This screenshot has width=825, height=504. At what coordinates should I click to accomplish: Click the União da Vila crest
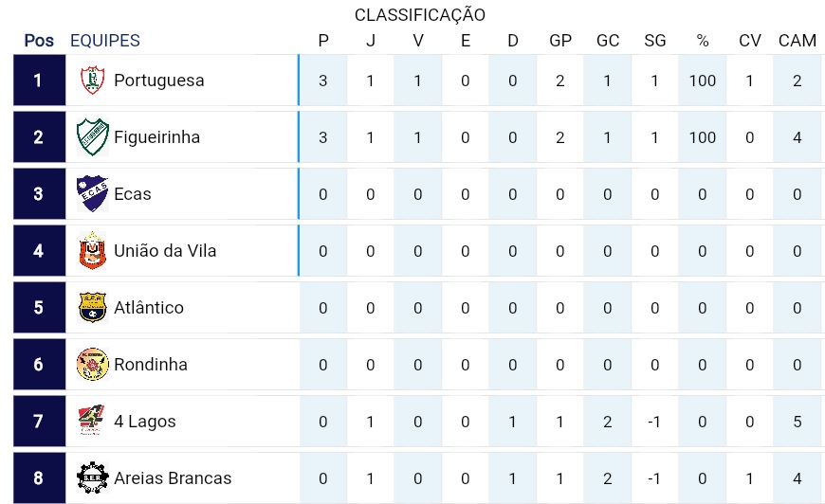[x=93, y=251]
